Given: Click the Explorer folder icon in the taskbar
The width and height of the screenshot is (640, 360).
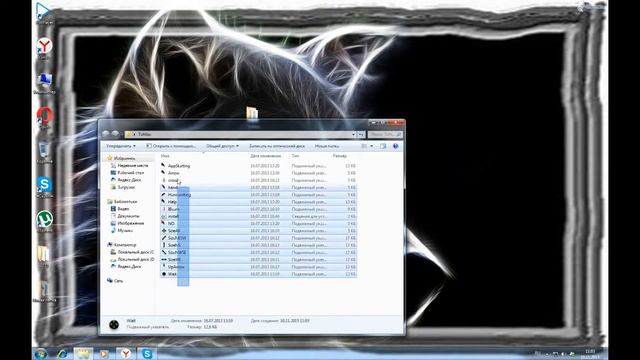Looking at the screenshot, I should 83,354.
